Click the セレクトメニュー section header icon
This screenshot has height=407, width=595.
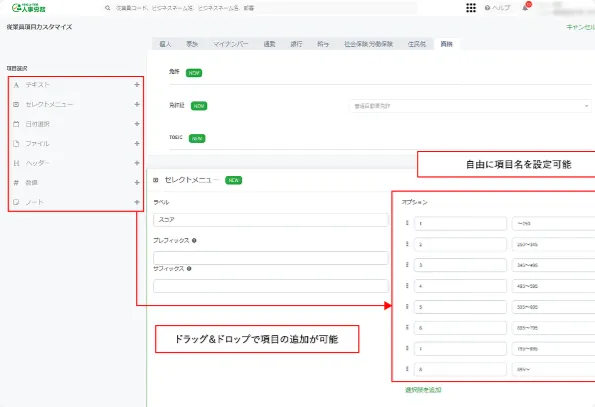[156, 180]
